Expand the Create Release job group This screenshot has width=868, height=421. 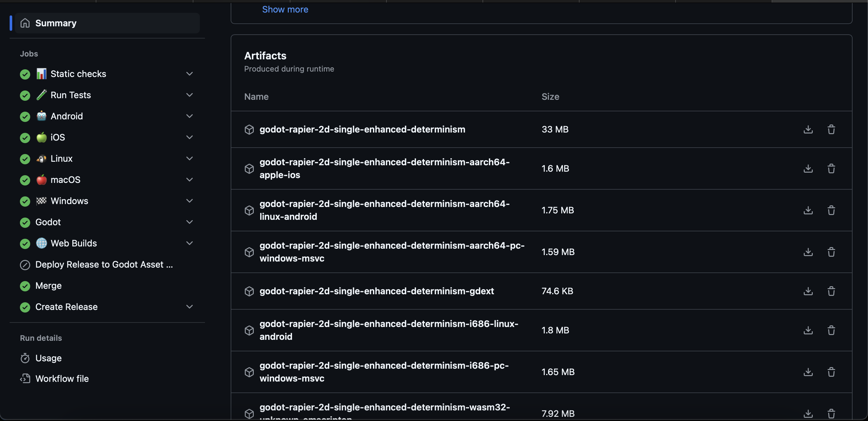(189, 307)
